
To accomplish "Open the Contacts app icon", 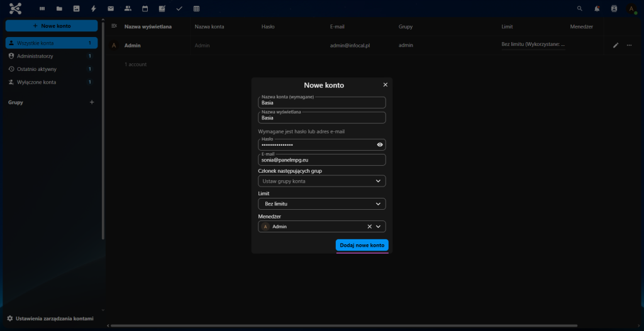I will (x=128, y=9).
